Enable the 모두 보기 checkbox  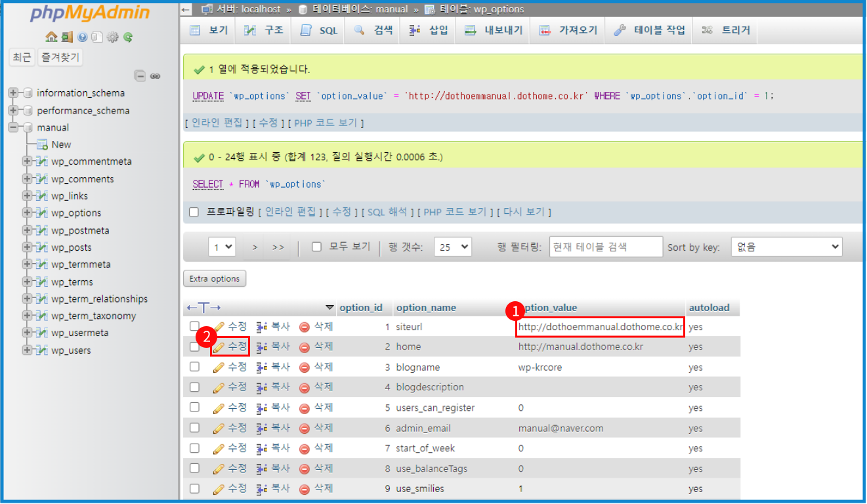[x=317, y=246]
